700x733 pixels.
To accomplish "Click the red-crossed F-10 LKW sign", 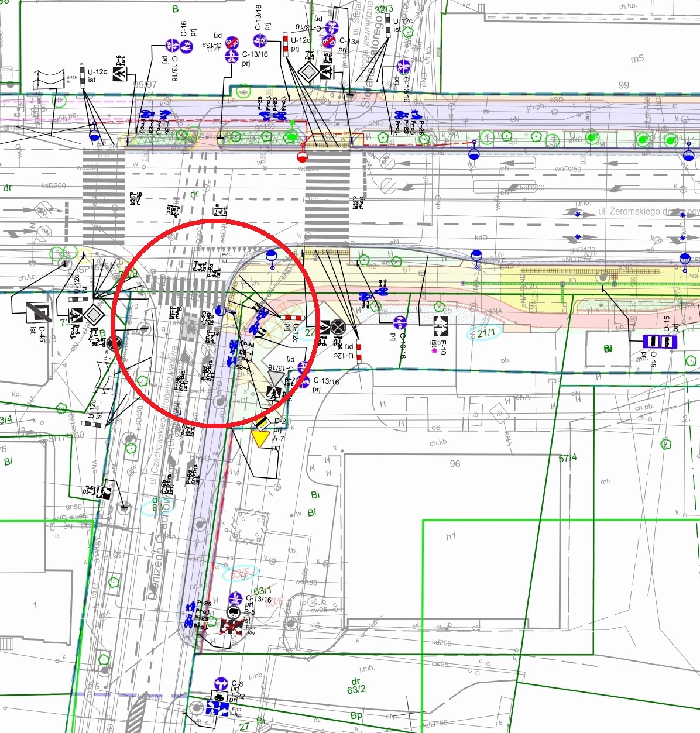I will pos(232,627).
